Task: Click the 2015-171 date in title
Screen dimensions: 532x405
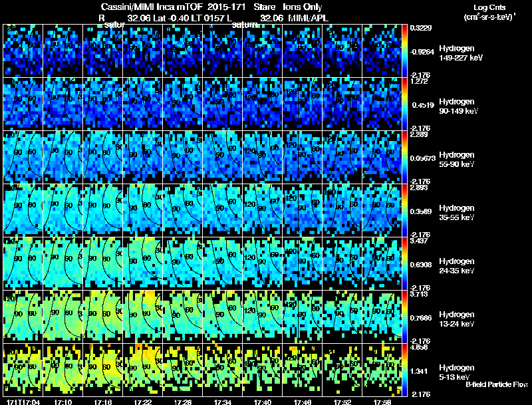Action: coord(226,7)
